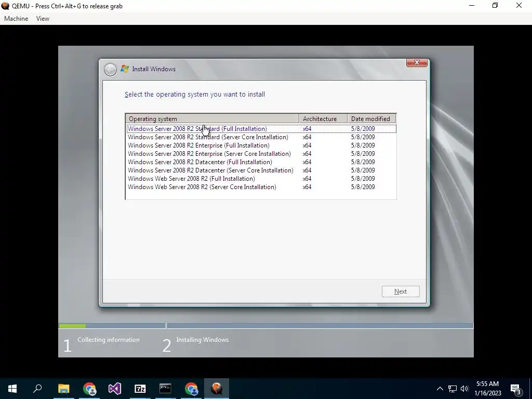The width and height of the screenshot is (532, 399).
Task: Sort by the Operating system column header
Action: (212, 119)
